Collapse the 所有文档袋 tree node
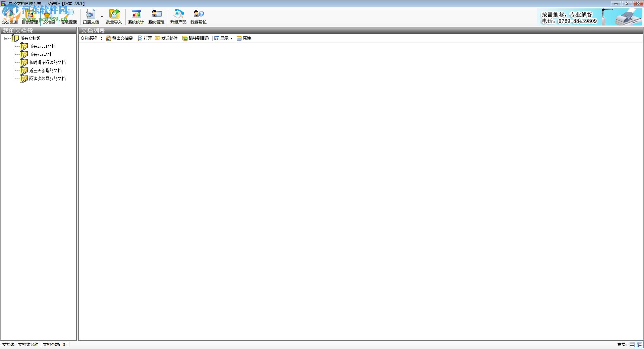The width and height of the screenshot is (644, 349). [x=6, y=39]
